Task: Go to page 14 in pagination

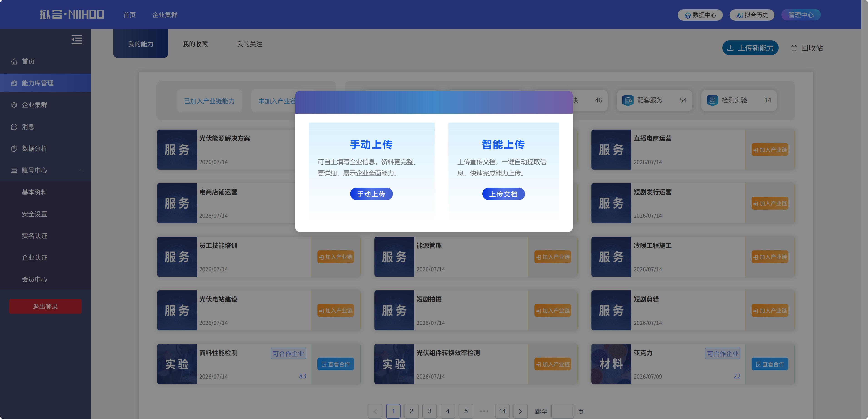Action: point(502,411)
